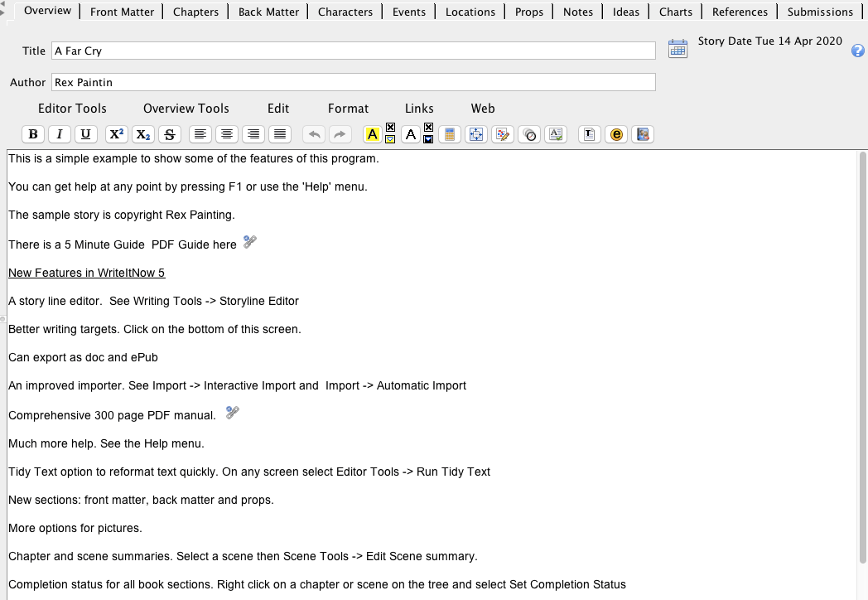The width and height of the screenshot is (868, 600).
Task: Switch to the Overview tab
Action: 47,11
